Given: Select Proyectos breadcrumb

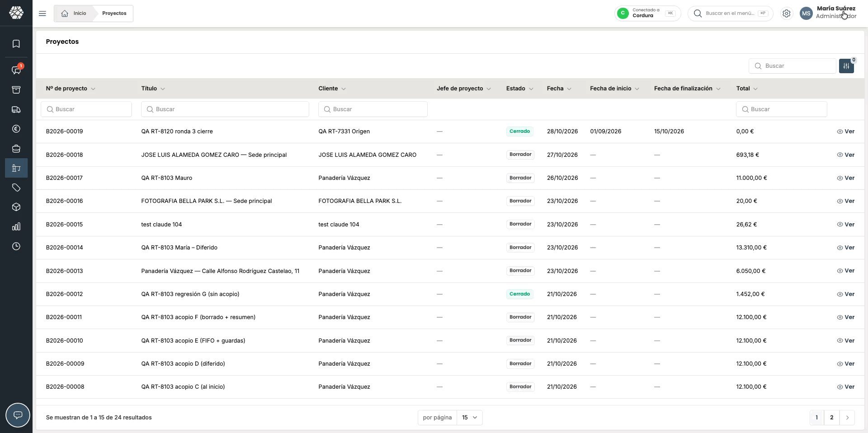Looking at the screenshot, I should click(114, 14).
